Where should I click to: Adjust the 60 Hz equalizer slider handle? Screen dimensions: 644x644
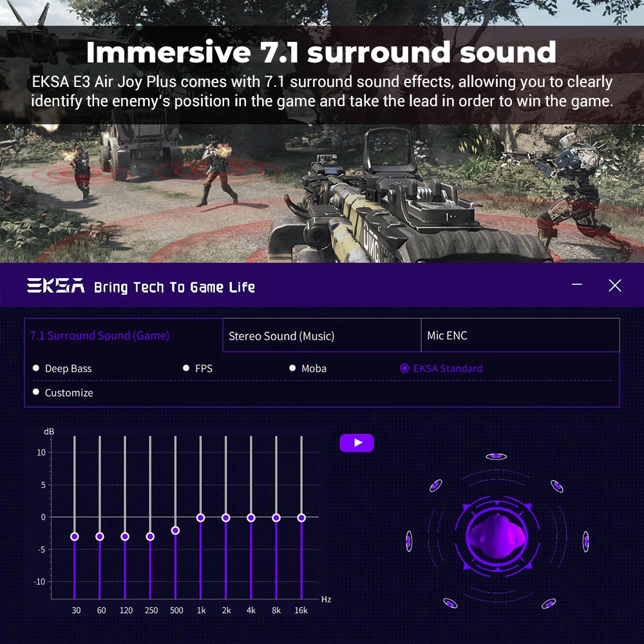[100, 536]
